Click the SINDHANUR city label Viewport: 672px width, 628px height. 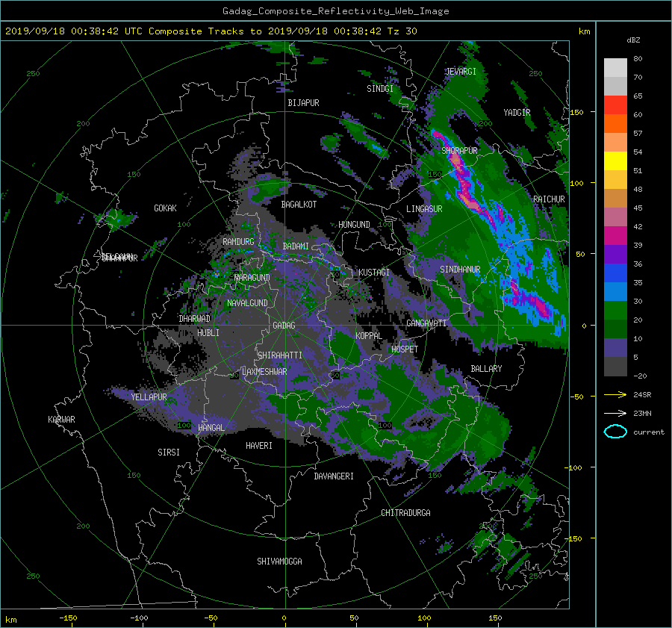460,270
